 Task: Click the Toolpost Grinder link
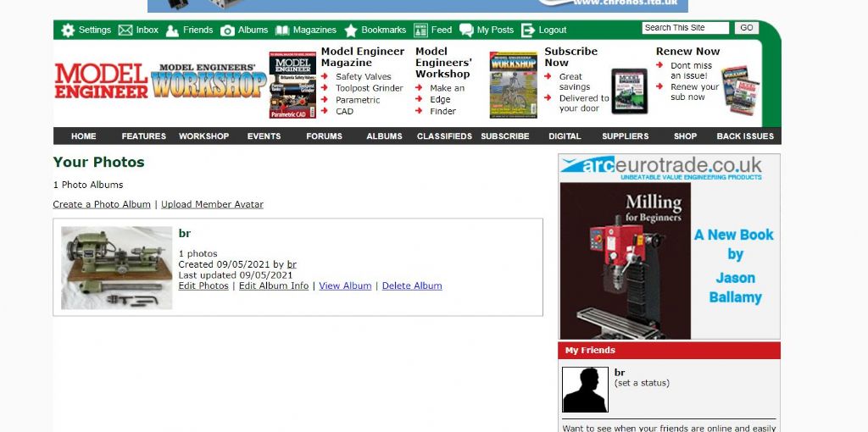coord(370,88)
